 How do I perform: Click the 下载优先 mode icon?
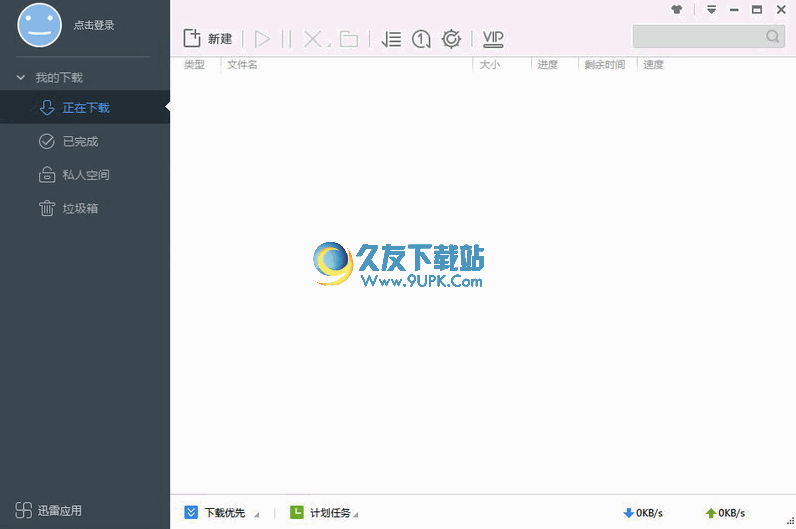[191, 512]
